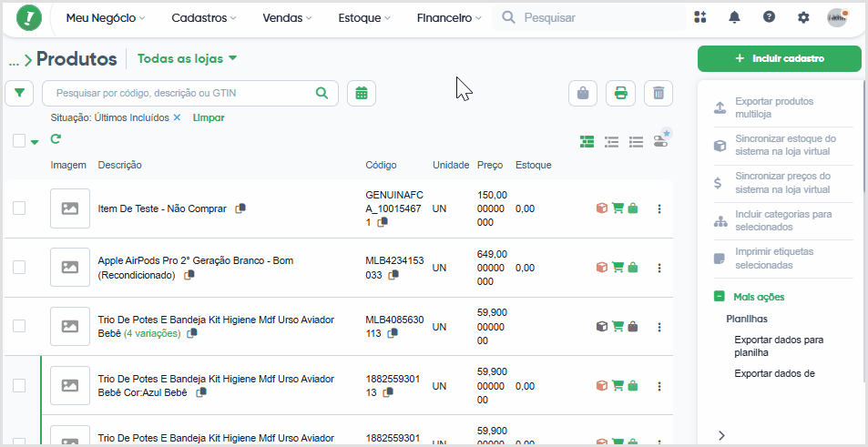The width and height of the screenshot is (868, 447).
Task: Click the Limpar filter link
Action: (209, 117)
